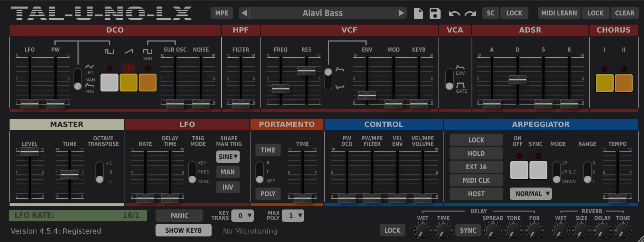Load the previous preset with left arrow

click(x=244, y=13)
